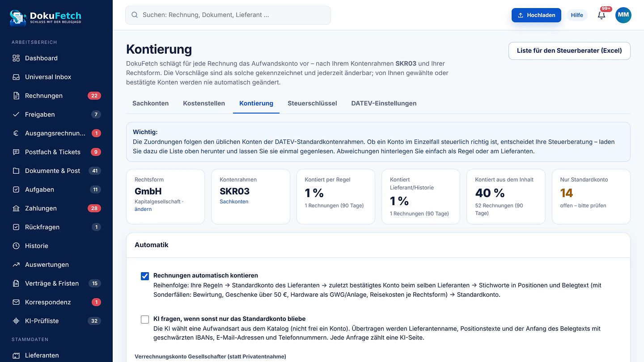Open Dashboard via its grid icon
Screen dimensions: 644x362
(16, 58)
